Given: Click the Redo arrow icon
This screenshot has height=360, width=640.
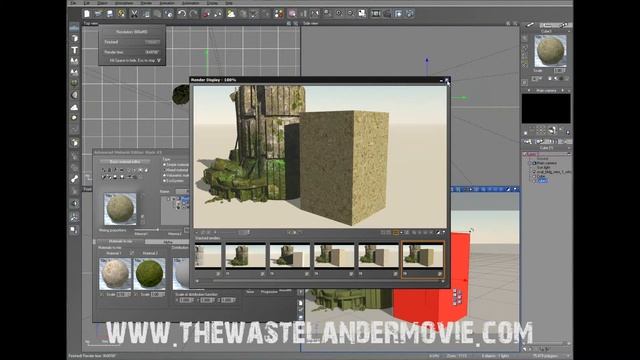Looking at the screenshot, I should [x=193, y=13].
